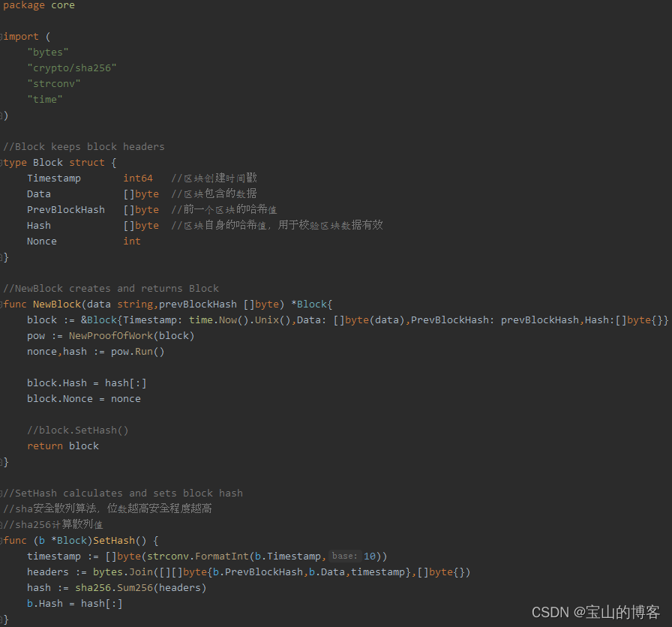Click the 'block.Hash = hash[:]' line
Image resolution: width=672 pixels, height=627 pixels.
pos(87,383)
